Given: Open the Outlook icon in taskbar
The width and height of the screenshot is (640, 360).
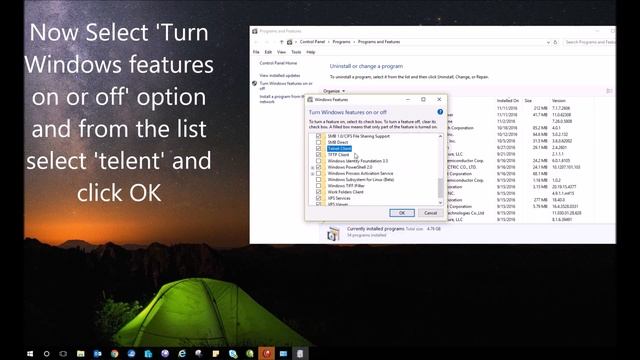Looking at the screenshot, I should [98, 353].
